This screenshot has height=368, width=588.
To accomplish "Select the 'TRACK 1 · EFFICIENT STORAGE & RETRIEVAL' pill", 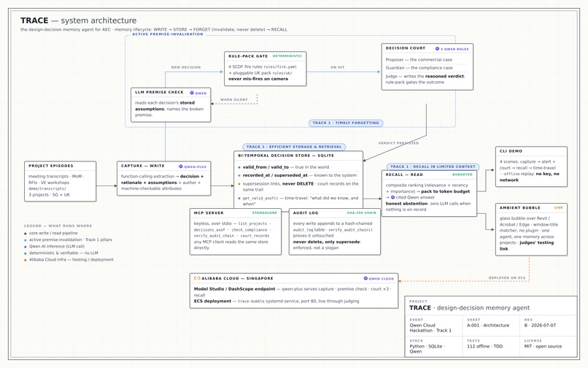I will click(x=294, y=147).
